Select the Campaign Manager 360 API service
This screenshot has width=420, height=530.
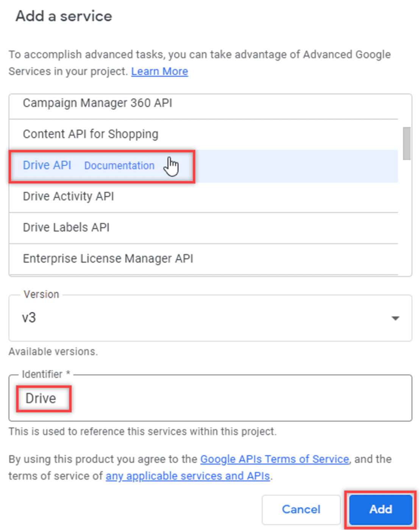point(97,103)
